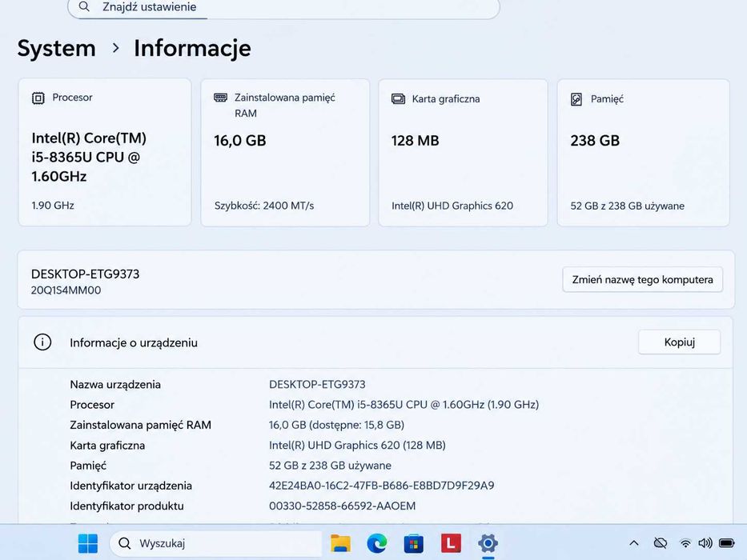Click the search magnifier in settings box

pos(84,6)
